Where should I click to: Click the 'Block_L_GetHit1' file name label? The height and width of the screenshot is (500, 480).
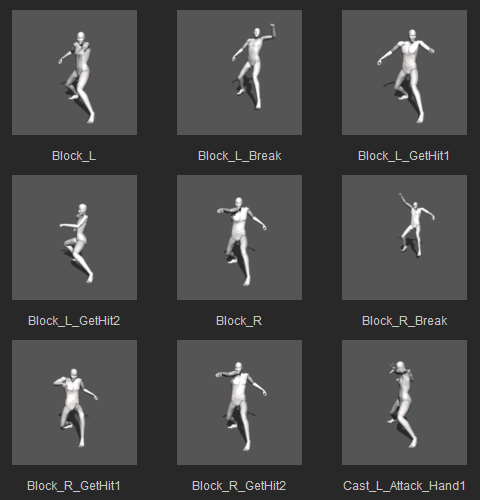point(404,156)
